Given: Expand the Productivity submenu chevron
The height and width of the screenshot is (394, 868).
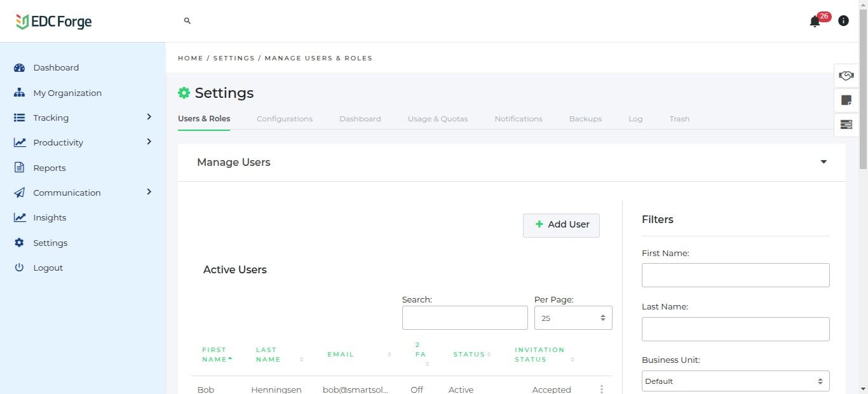Looking at the screenshot, I should tap(149, 142).
